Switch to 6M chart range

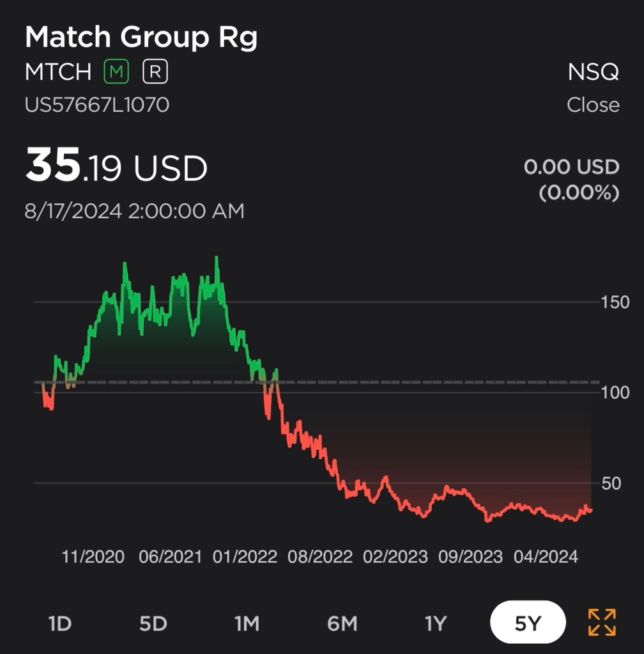click(x=342, y=623)
